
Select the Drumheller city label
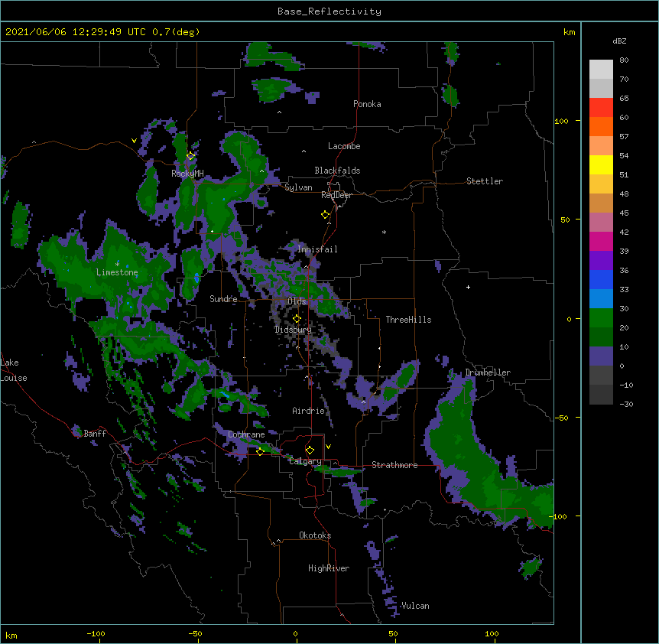point(488,372)
